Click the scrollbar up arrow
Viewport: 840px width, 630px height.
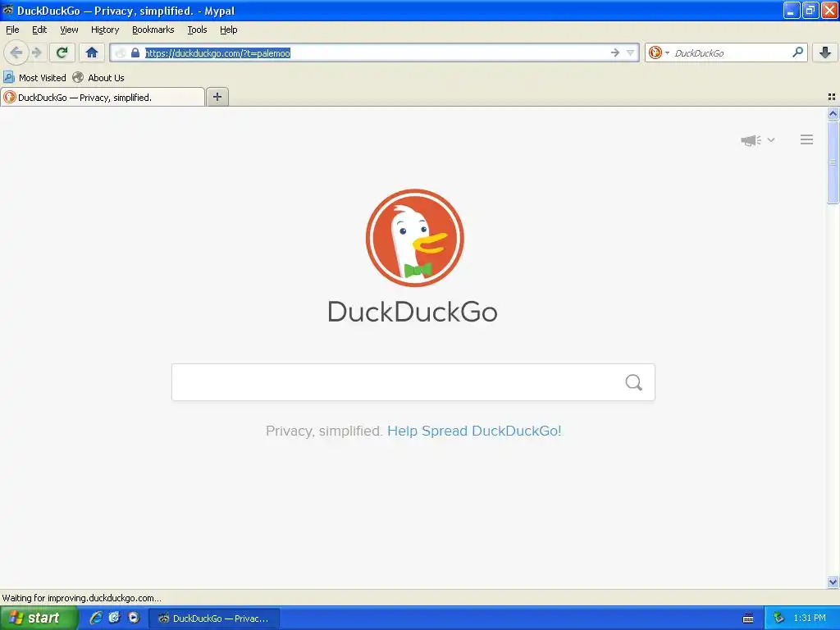833,113
